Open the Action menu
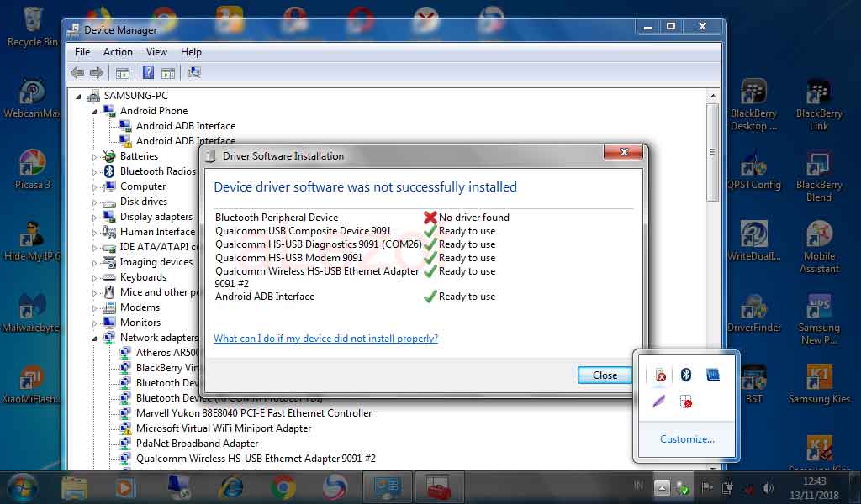The width and height of the screenshot is (861, 504). coord(118,52)
